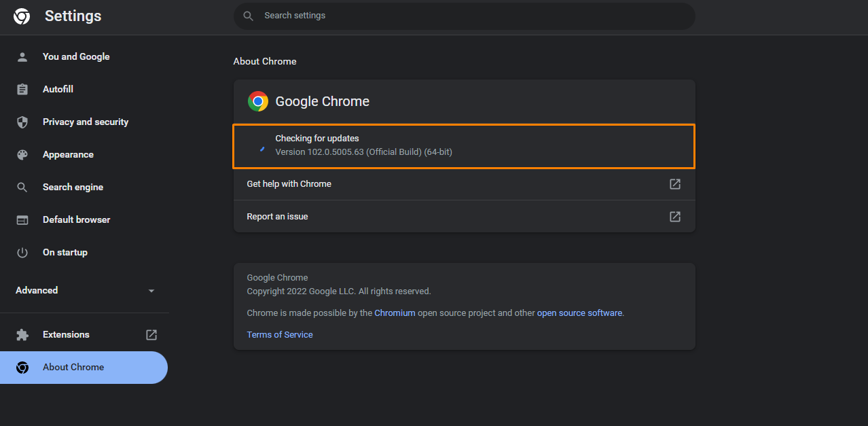This screenshot has width=868, height=426.
Task: Click Google Chrome text above the copyright
Action: click(277, 278)
